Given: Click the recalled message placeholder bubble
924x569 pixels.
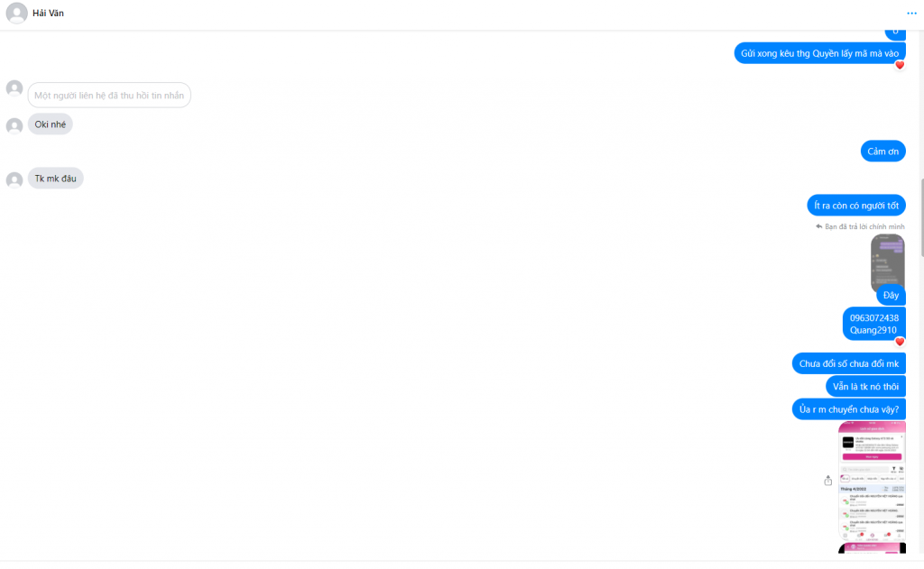Looking at the screenshot, I should click(x=109, y=96).
